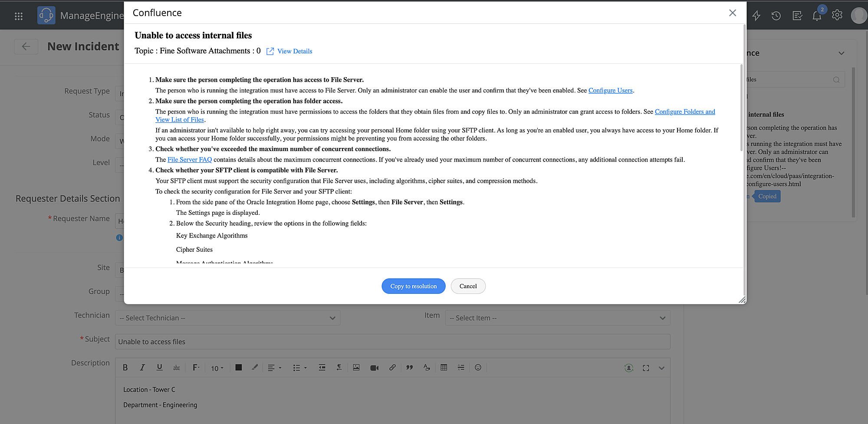Increase indent in description editor
Viewport: 868px width, 424px height.
point(322,368)
